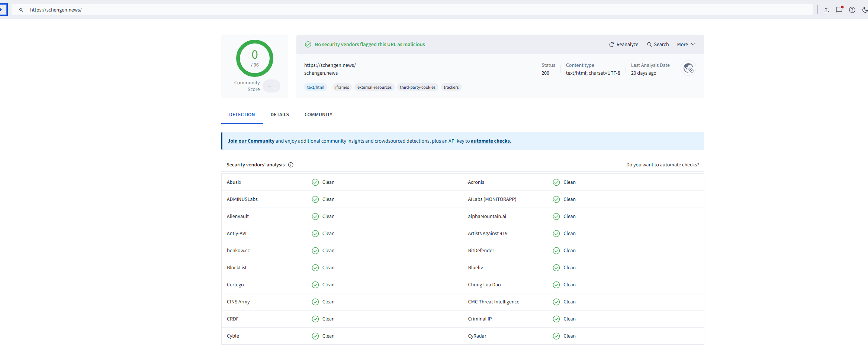Click alphaMountain.ai clean check icon
Screen dimensions: 868x345
tap(556, 217)
